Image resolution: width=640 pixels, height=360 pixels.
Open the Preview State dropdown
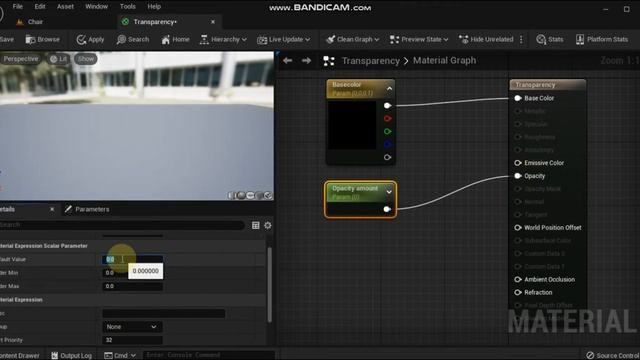point(419,40)
